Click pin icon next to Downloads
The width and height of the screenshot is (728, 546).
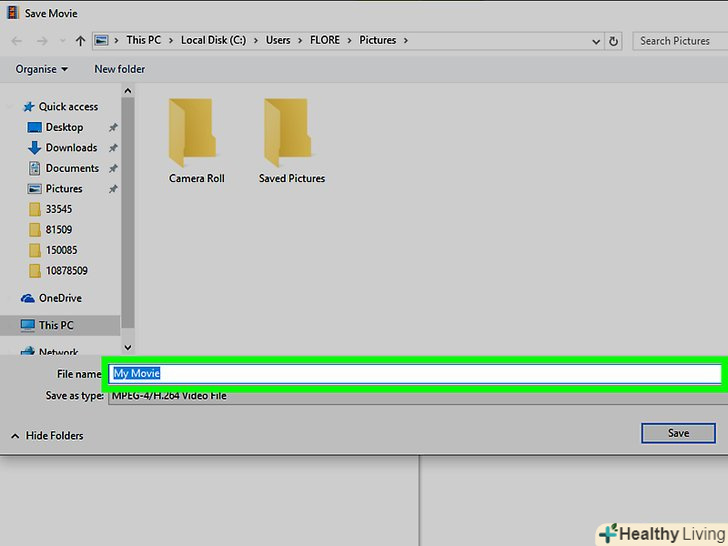[113, 148]
